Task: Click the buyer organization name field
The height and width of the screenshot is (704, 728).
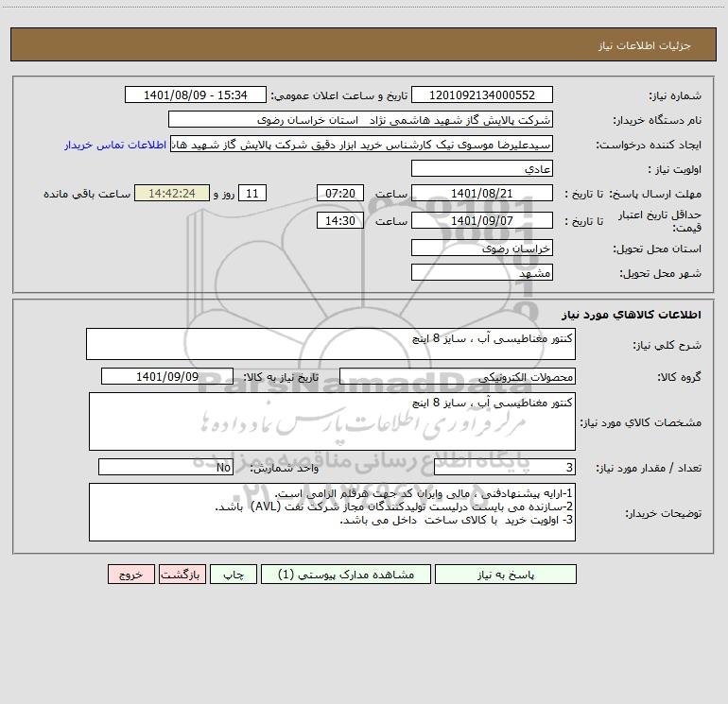Action: [x=360, y=119]
